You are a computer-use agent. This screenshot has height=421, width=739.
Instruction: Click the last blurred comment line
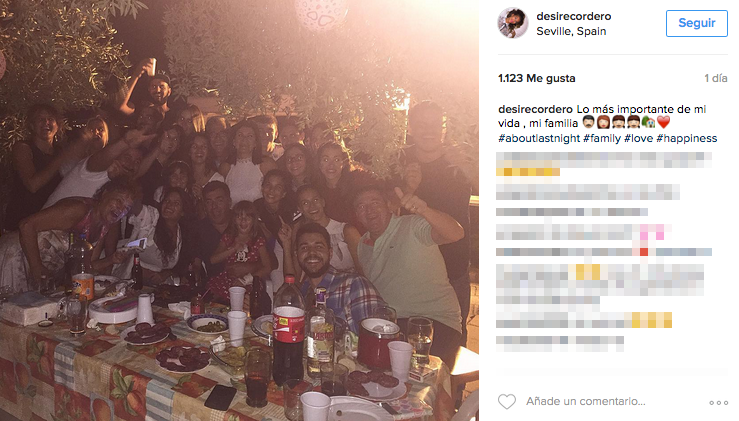(560, 343)
